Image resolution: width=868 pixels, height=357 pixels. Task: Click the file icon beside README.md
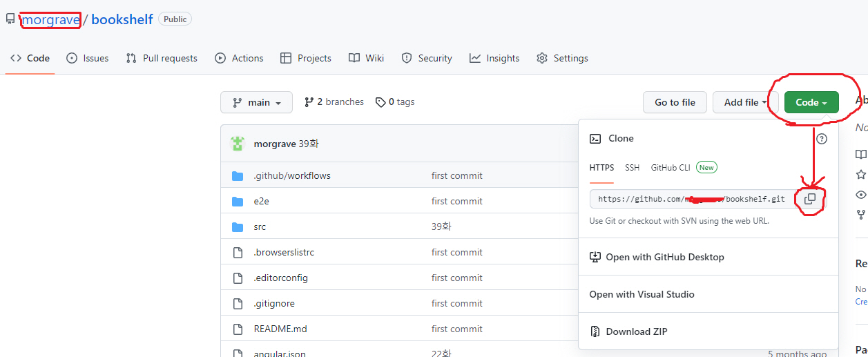[x=238, y=329]
